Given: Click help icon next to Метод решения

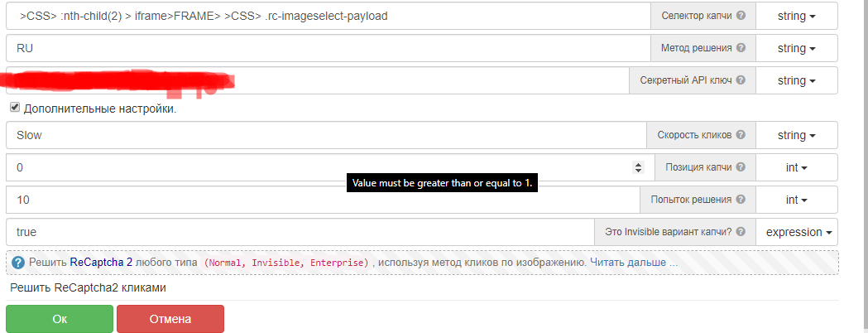Looking at the screenshot, I should [x=741, y=48].
